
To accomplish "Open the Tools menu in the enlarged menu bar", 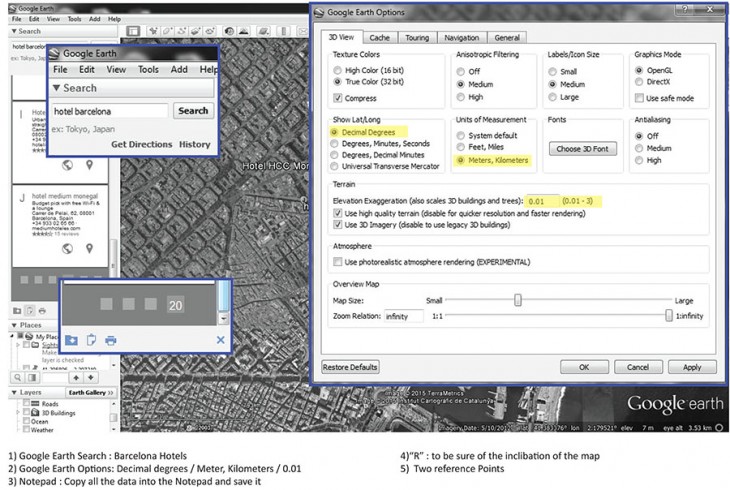I will pyautogui.click(x=148, y=70).
